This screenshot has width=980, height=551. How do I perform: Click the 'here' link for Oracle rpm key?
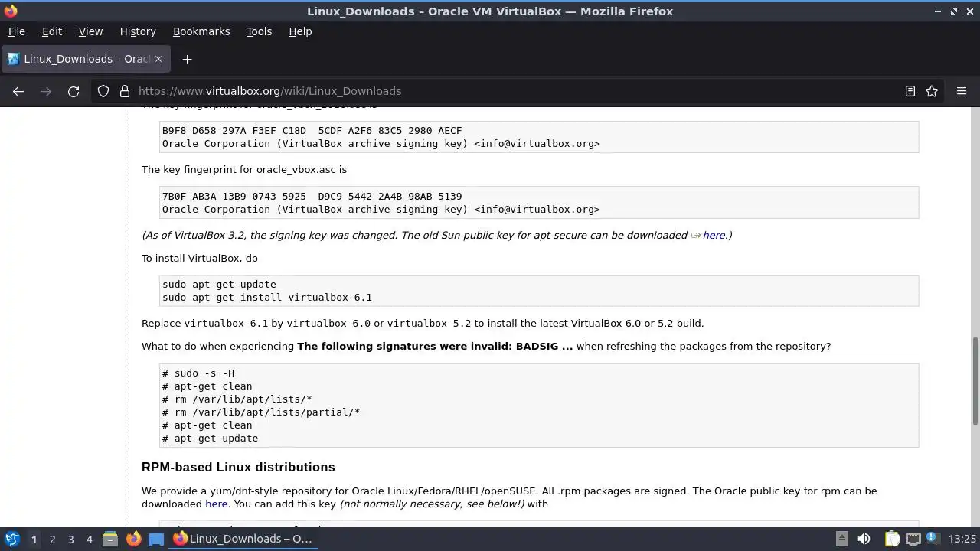[x=216, y=504]
